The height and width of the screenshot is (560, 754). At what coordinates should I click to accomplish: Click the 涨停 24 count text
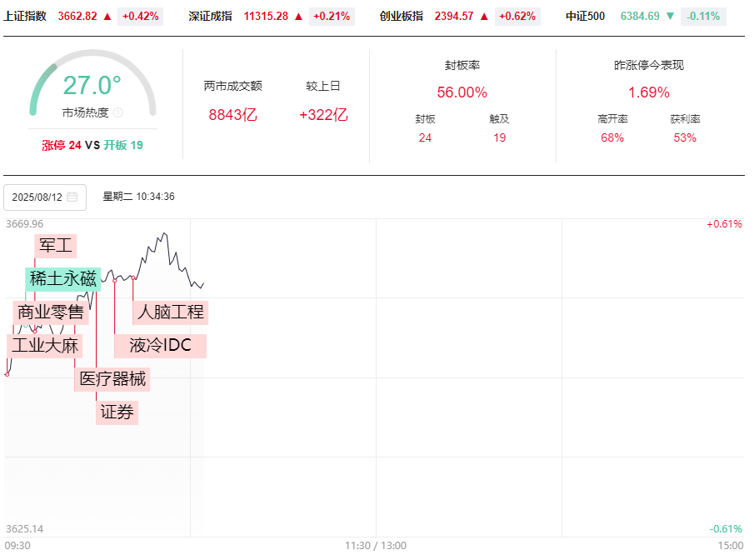point(62,145)
